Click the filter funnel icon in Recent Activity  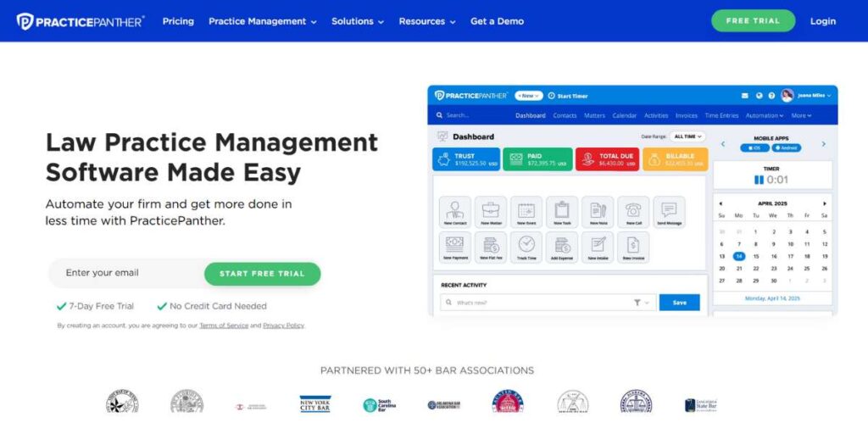tap(637, 303)
